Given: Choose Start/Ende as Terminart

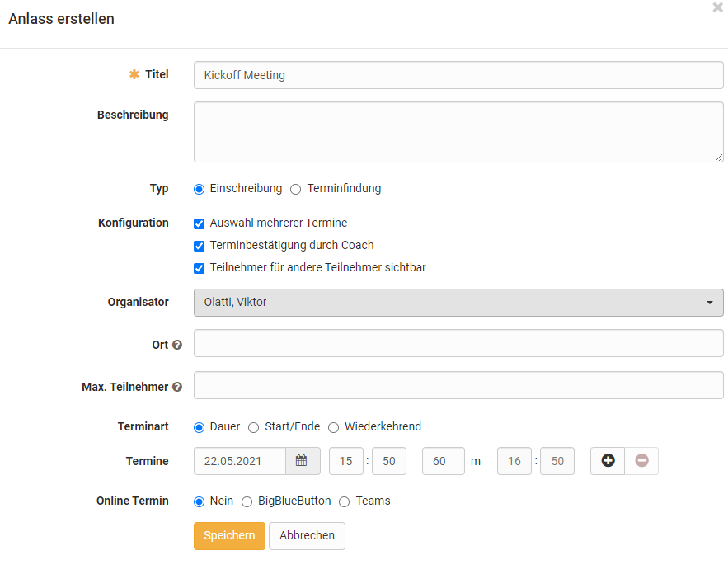Looking at the screenshot, I should 253,427.
